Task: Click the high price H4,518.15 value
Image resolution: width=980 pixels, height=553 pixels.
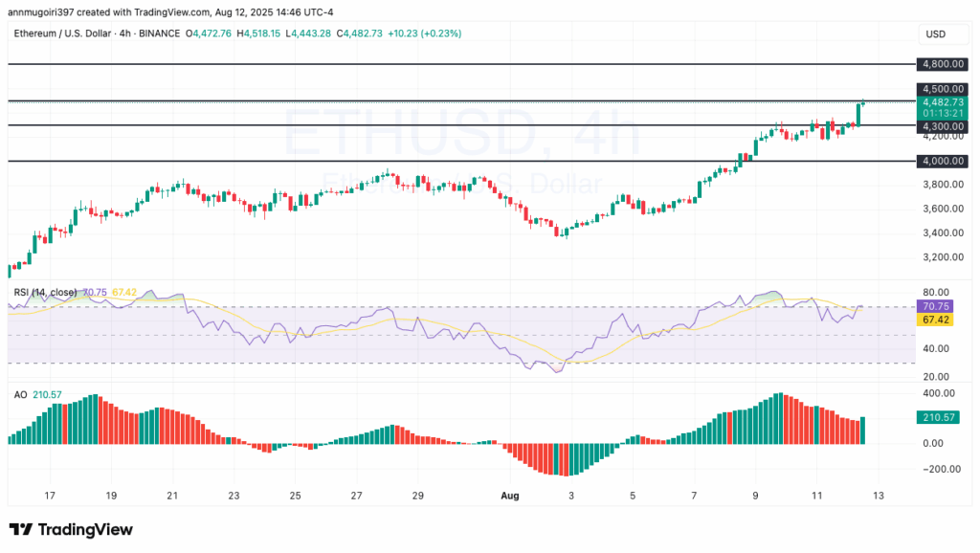Action: point(258,33)
